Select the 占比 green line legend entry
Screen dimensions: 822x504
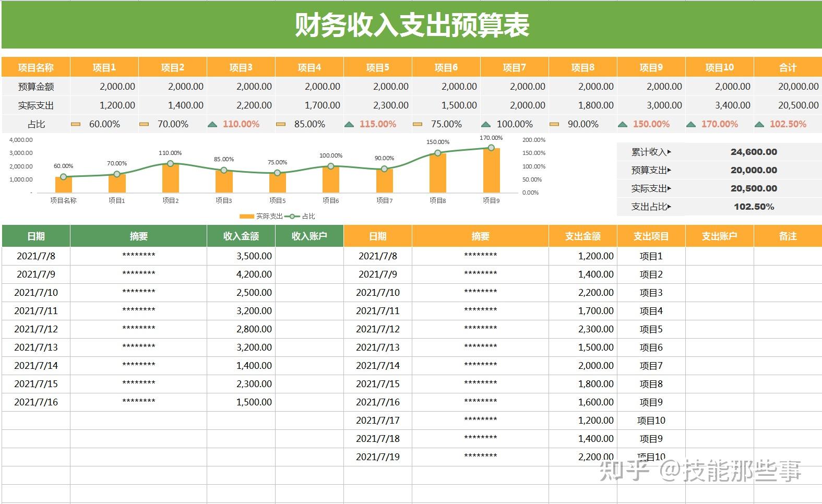(x=300, y=216)
